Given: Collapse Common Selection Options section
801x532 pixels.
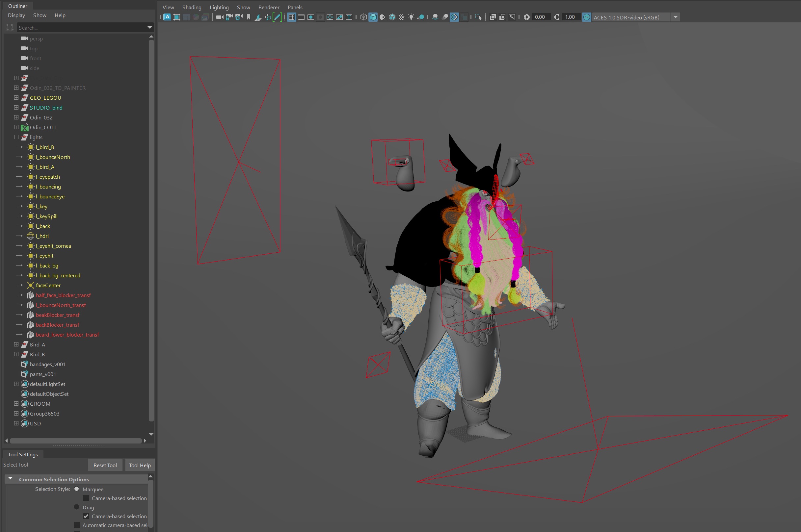Looking at the screenshot, I should click(11, 479).
